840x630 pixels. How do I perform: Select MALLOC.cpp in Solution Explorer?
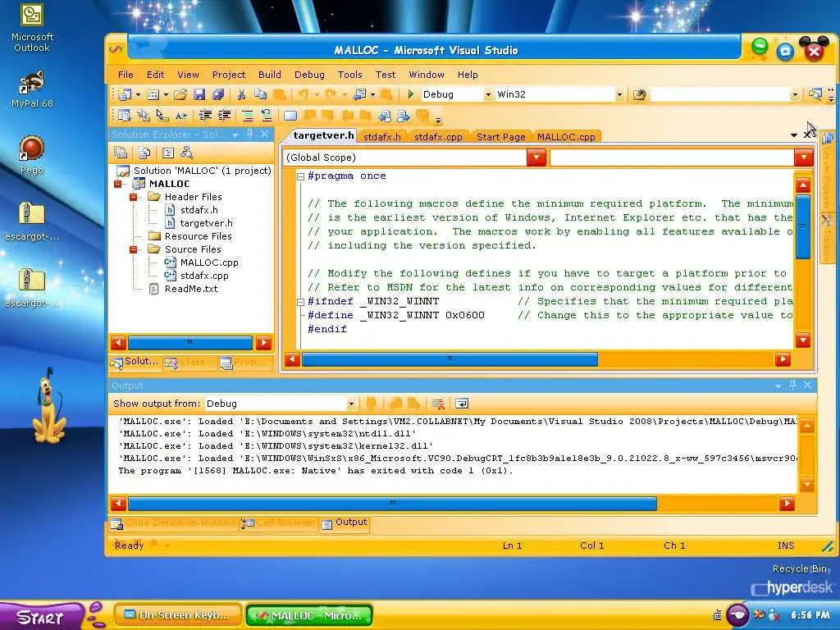209,262
